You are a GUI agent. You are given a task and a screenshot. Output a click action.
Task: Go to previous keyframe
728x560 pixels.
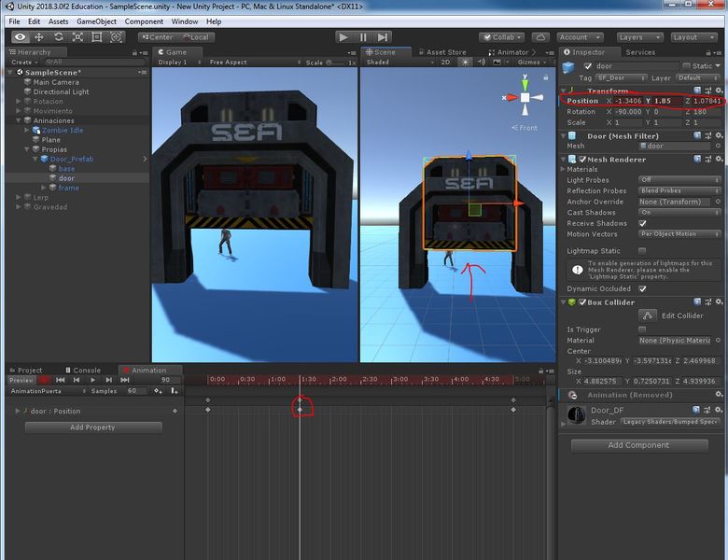(x=77, y=380)
